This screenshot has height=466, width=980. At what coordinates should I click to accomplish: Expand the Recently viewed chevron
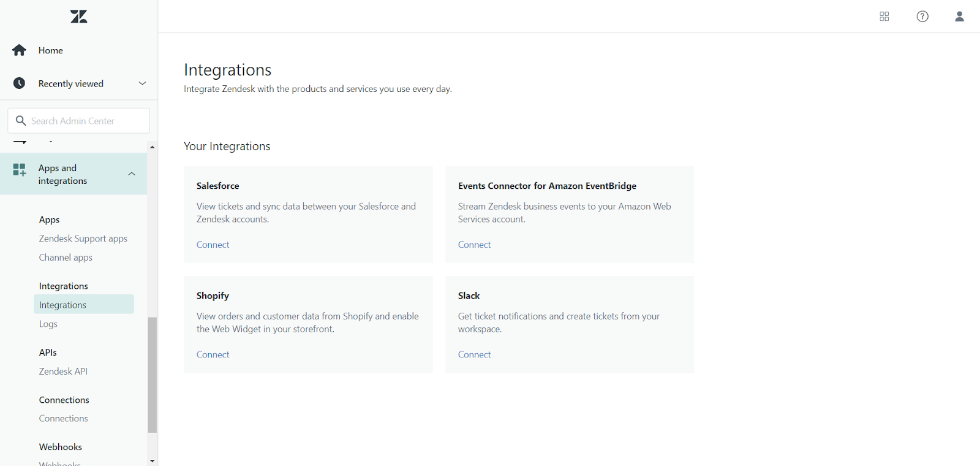142,83
